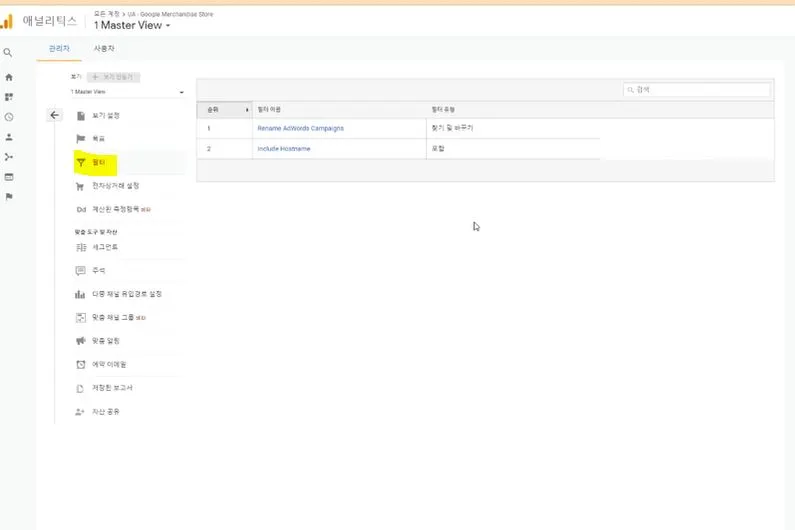Open Behavior reports window icon
The height and width of the screenshot is (530, 795).
tap(9, 177)
